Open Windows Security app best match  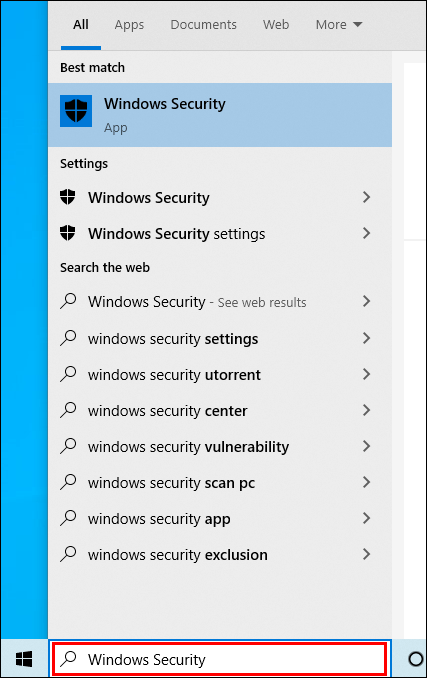(x=220, y=115)
